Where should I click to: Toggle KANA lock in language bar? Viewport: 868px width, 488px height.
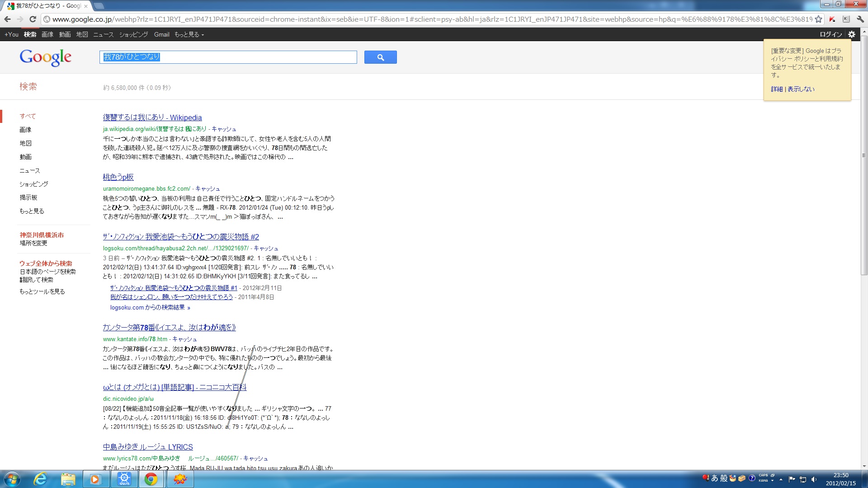pyautogui.click(x=763, y=481)
